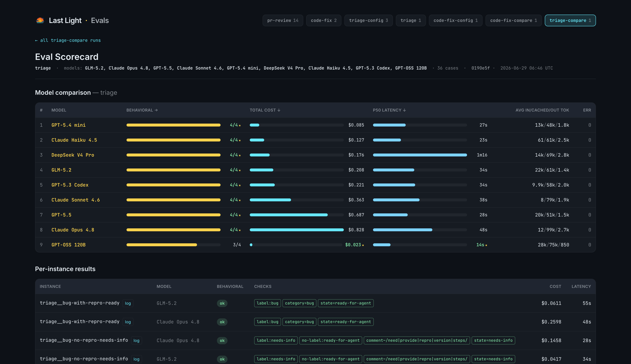The height and width of the screenshot is (364, 631).
Task: Open the DeepSeek V4 Pro model row
Action: click(x=315, y=155)
